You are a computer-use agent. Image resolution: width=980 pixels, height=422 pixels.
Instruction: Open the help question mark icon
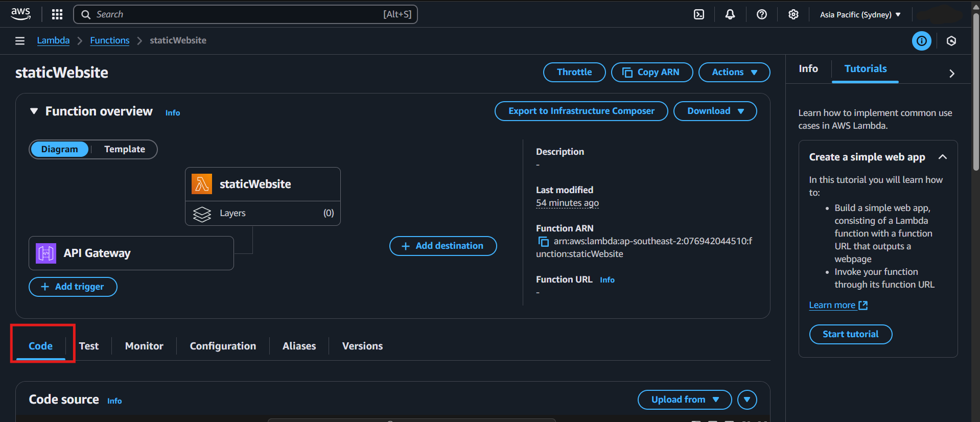(762, 14)
